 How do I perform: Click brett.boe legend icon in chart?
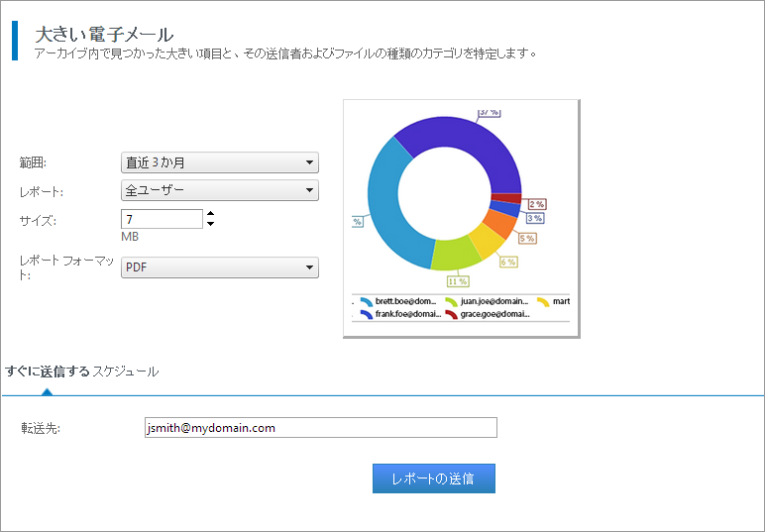coord(366,301)
